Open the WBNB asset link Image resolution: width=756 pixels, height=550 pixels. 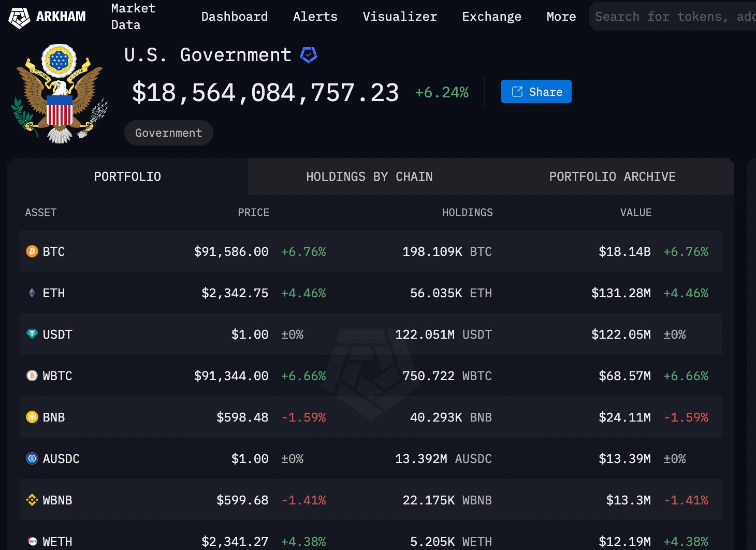(57, 500)
